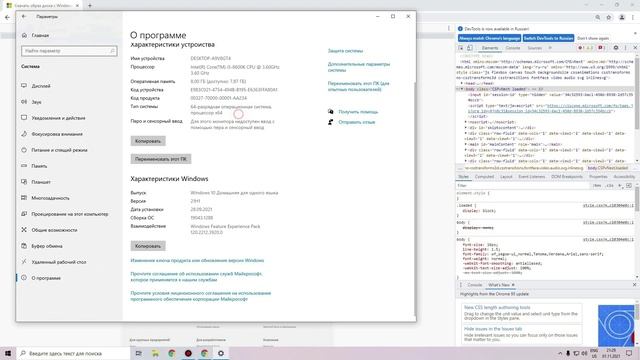Click the first Копировать button under device specs
Screen dimensions: 640x360
coord(148,141)
